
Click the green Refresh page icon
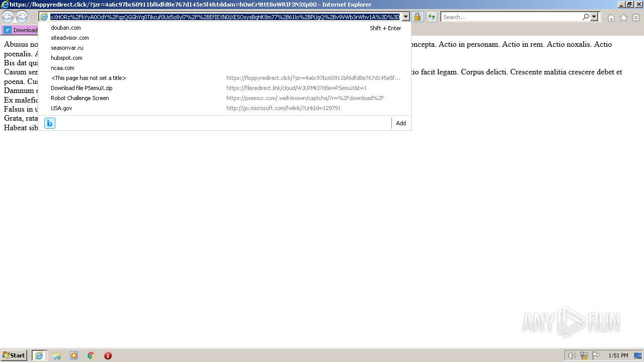[x=432, y=17]
